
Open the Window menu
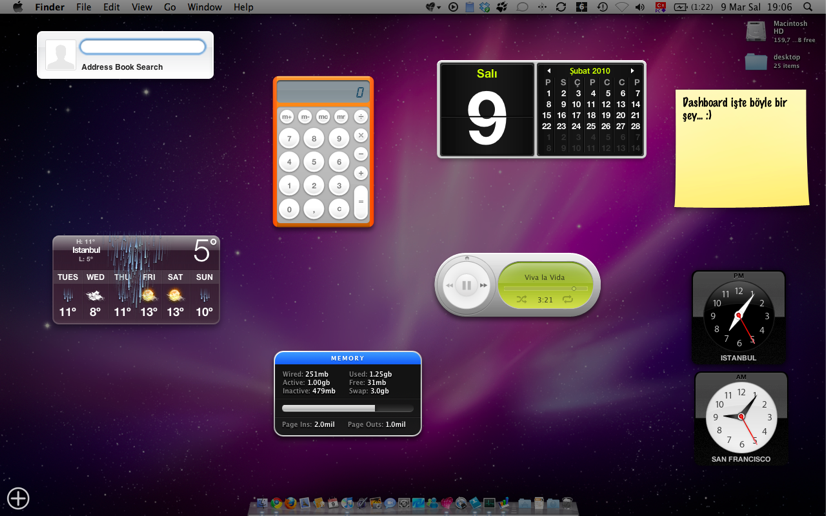tap(204, 7)
